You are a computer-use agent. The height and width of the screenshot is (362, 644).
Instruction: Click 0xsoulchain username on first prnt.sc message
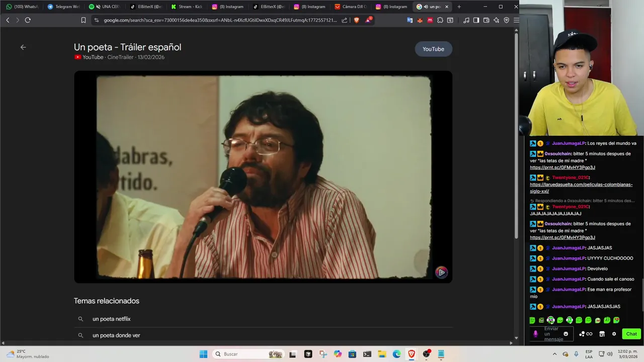click(x=558, y=154)
